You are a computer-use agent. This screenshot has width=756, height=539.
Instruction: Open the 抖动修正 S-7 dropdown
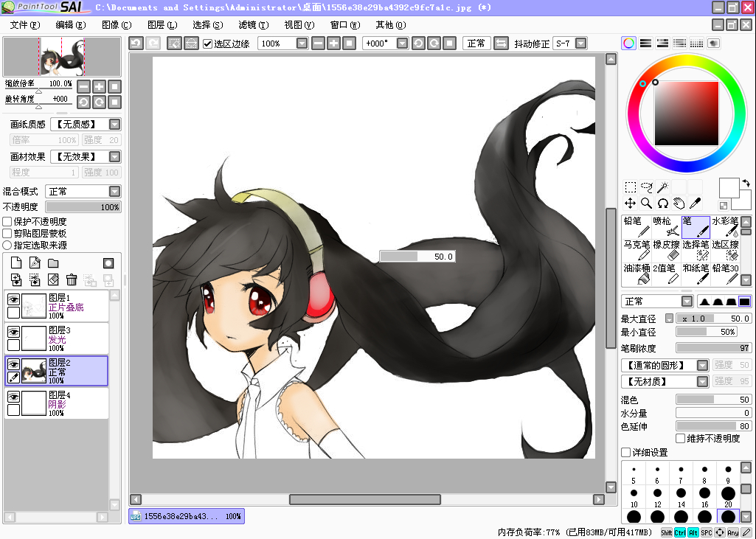pos(581,44)
